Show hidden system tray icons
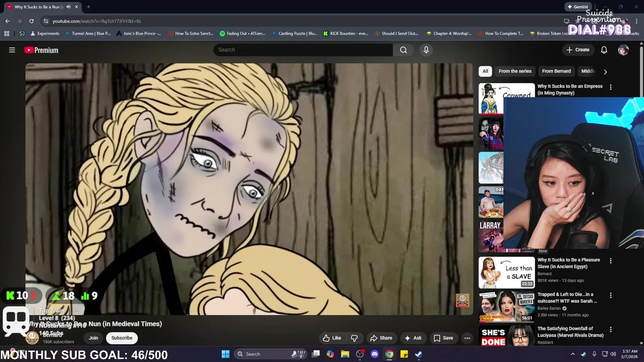 click(573, 354)
